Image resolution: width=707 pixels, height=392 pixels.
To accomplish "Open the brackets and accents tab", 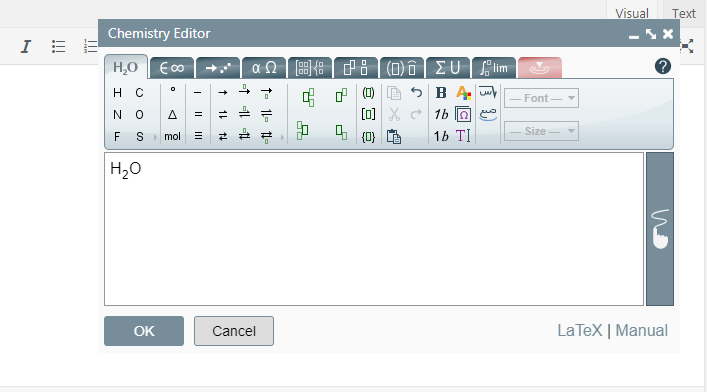I will pyautogui.click(x=402, y=68).
